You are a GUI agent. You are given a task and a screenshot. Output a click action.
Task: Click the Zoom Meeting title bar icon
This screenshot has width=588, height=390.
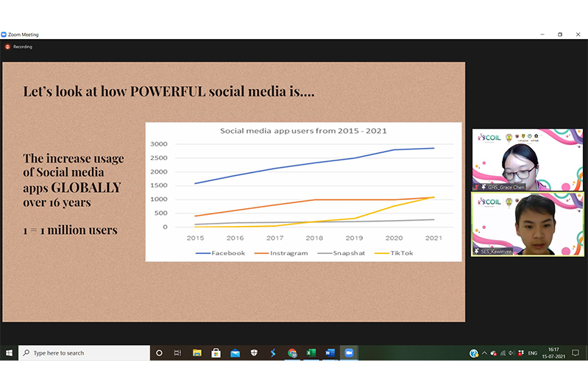coord(4,35)
